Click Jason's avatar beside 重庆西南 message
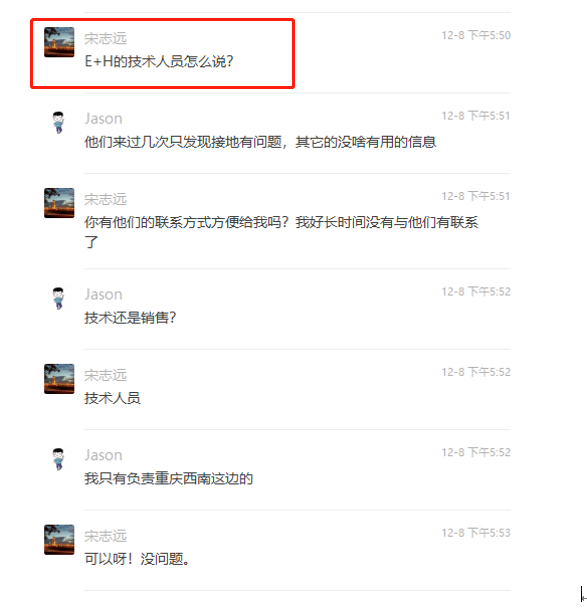The height and width of the screenshot is (609, 587). coord(59,459)
